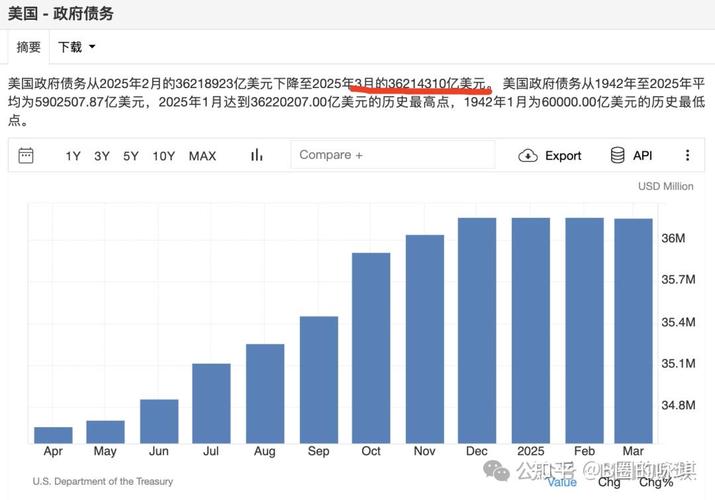Click the 35.1M axis label
The image size is (715, 500).
pos(679,364)
